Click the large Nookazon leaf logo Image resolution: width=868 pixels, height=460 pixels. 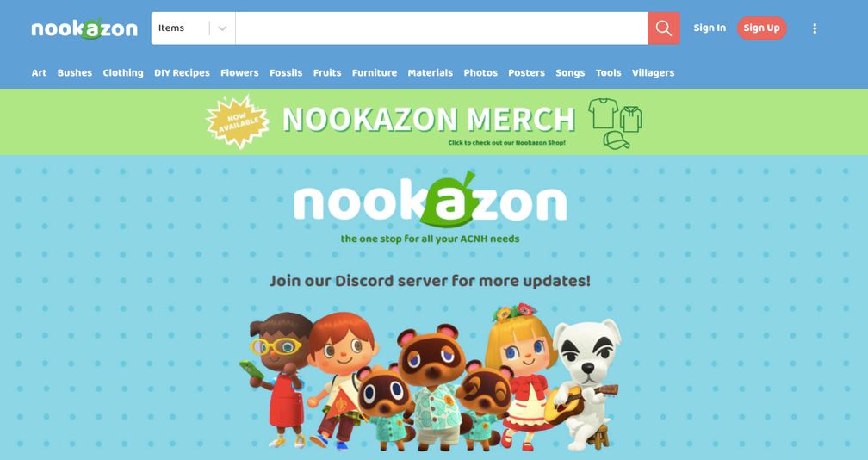point(431,200)
